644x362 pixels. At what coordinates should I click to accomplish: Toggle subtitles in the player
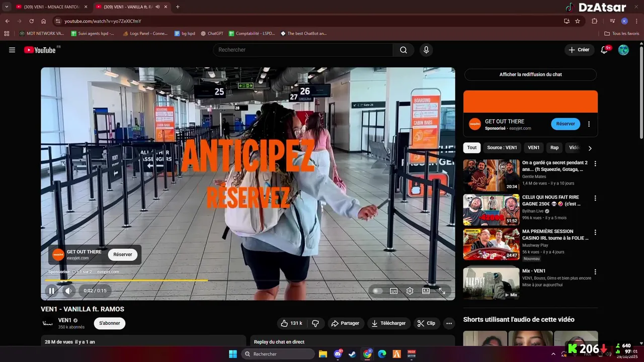(x=394, y=291)
